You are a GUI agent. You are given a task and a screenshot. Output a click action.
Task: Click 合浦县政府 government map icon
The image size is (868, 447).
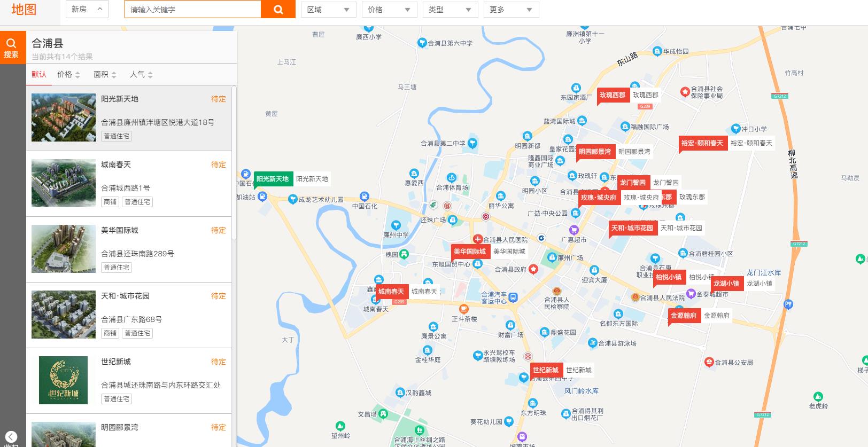(533, 269)
